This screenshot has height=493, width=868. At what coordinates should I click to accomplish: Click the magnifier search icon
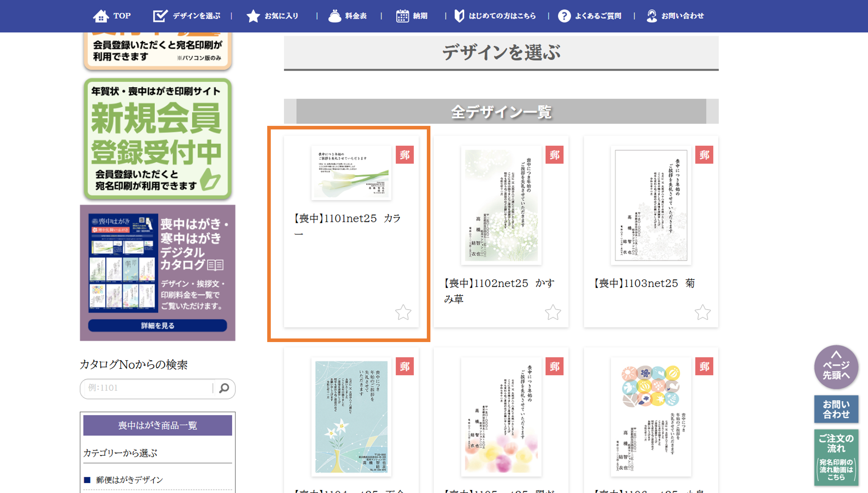(224, 388)
